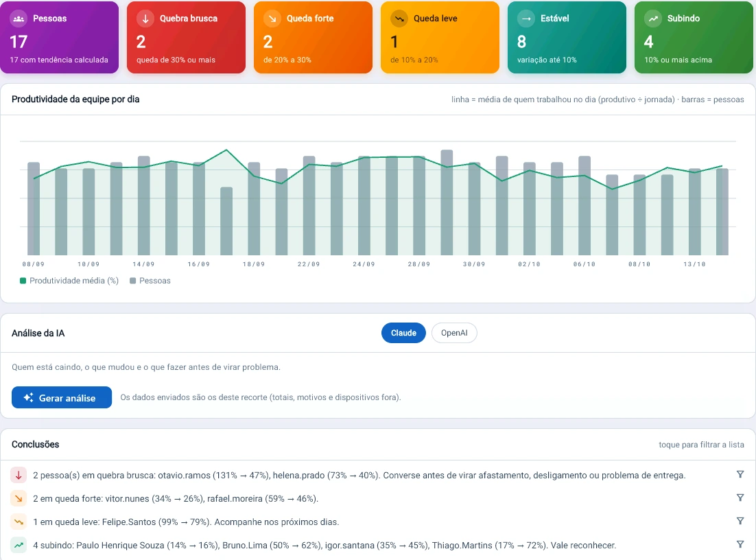
Task: Click the people icon in Pessoas card
Action: click(19, 19)
